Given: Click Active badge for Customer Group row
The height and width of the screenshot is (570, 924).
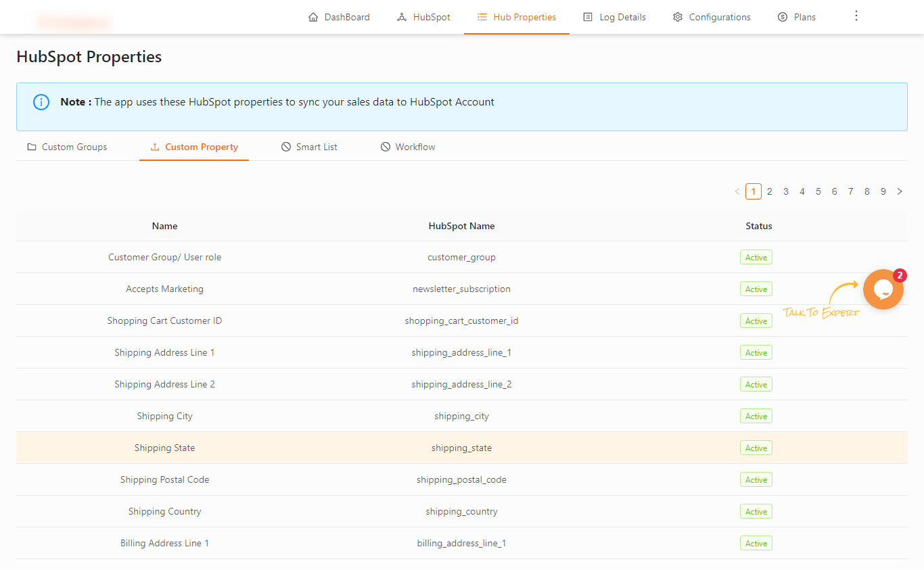Looking at the screenshot, I should coord(756,257).
